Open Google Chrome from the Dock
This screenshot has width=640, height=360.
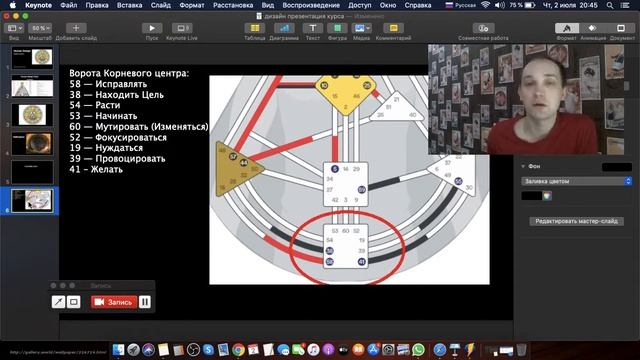[x=238, y=350]
